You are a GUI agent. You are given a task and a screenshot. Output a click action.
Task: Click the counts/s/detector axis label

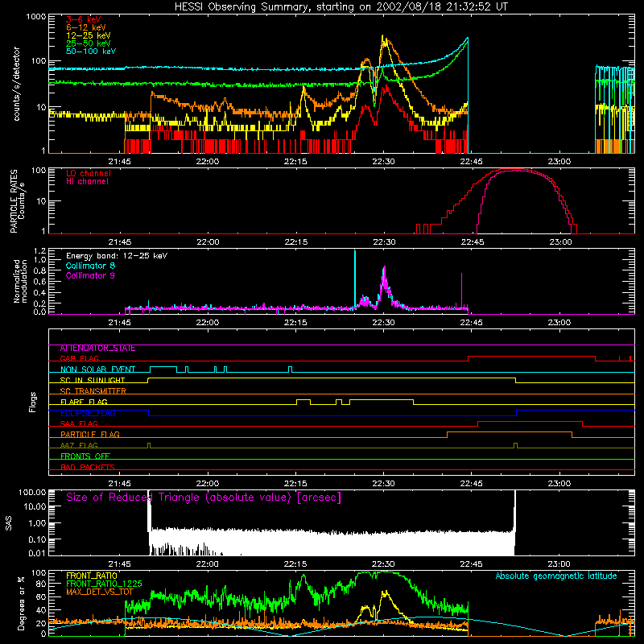(17, 84)
